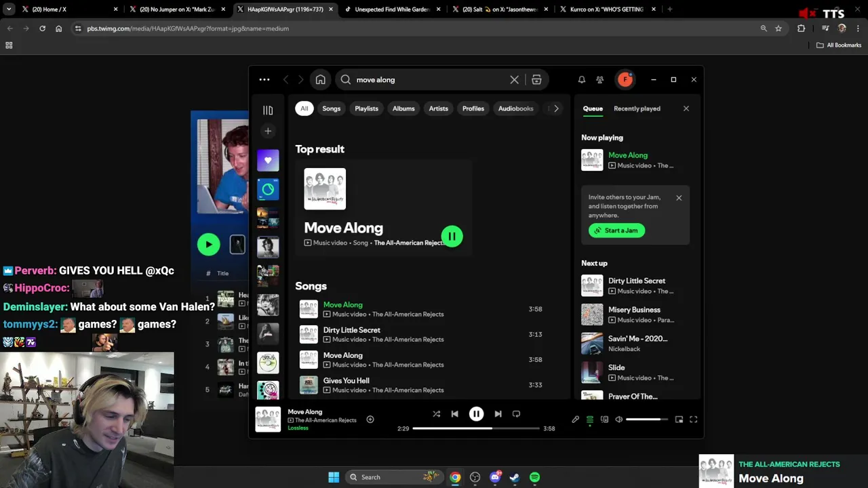Open Top result Move Along album art
Viewport: 868px width, 488px height.
[325, 189]
